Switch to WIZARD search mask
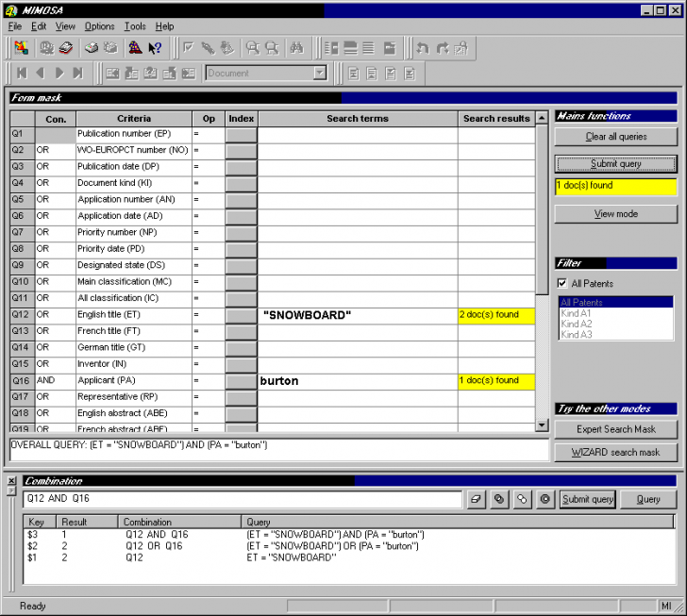 (x=615, y=453)
